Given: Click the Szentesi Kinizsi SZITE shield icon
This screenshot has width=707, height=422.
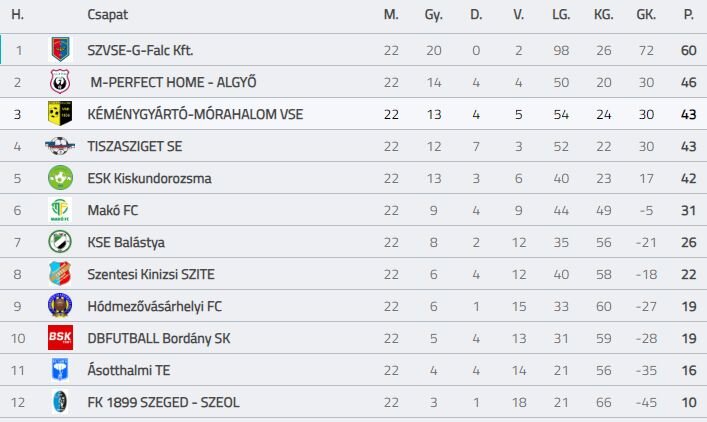Looking at the screenshot, I should (60, 274).
